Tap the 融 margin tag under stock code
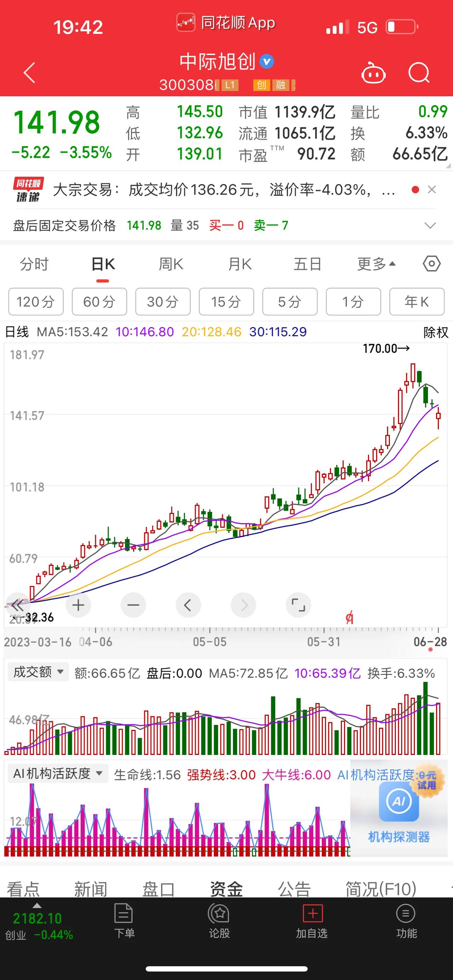Image resolution: width=453 pixels, height=980 pixels. (x=281, y=85)
